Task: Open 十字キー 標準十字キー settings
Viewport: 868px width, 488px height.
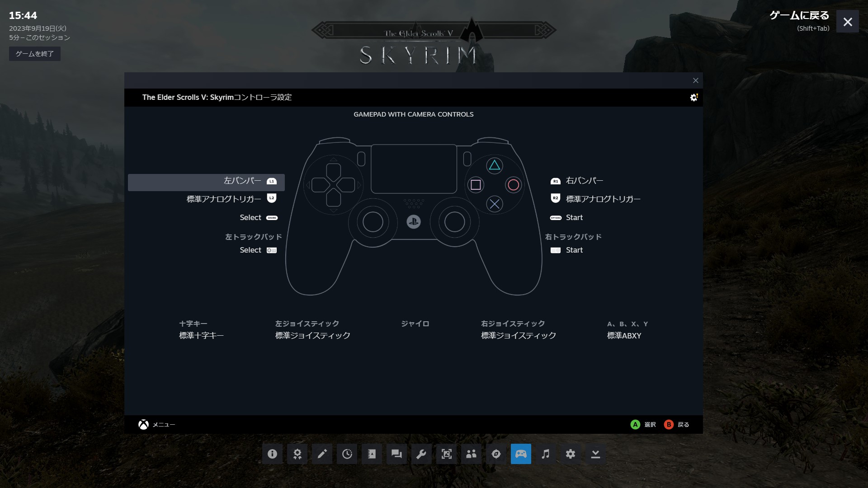Action: (x=201, y=330)
